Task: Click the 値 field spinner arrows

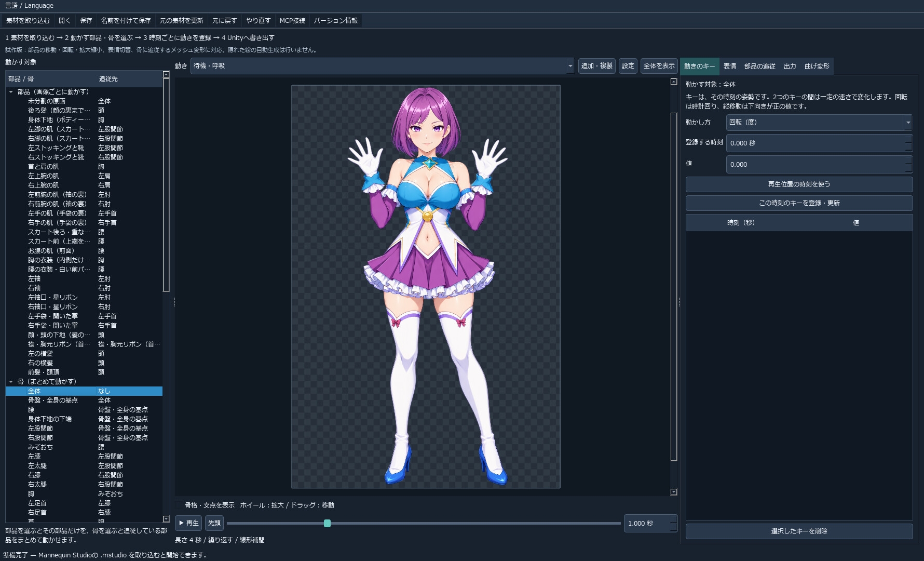Action: [x=908, y=164]
